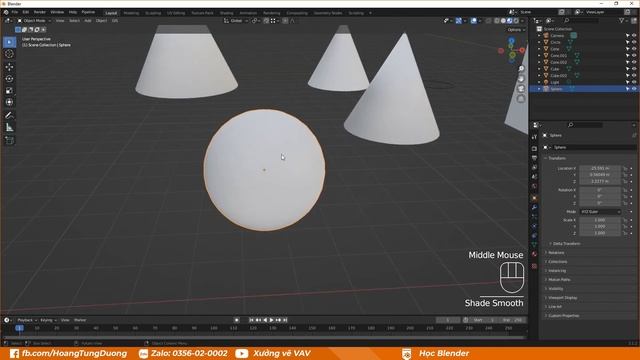Open Texture properties tab icon
This screenshot has width=640, height=360.
click(x=534, y=266)
